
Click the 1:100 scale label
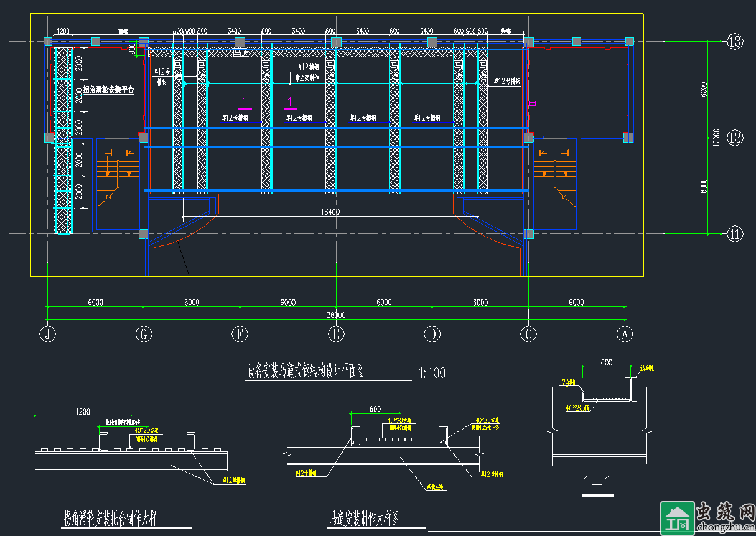click(x=432, y=374)
